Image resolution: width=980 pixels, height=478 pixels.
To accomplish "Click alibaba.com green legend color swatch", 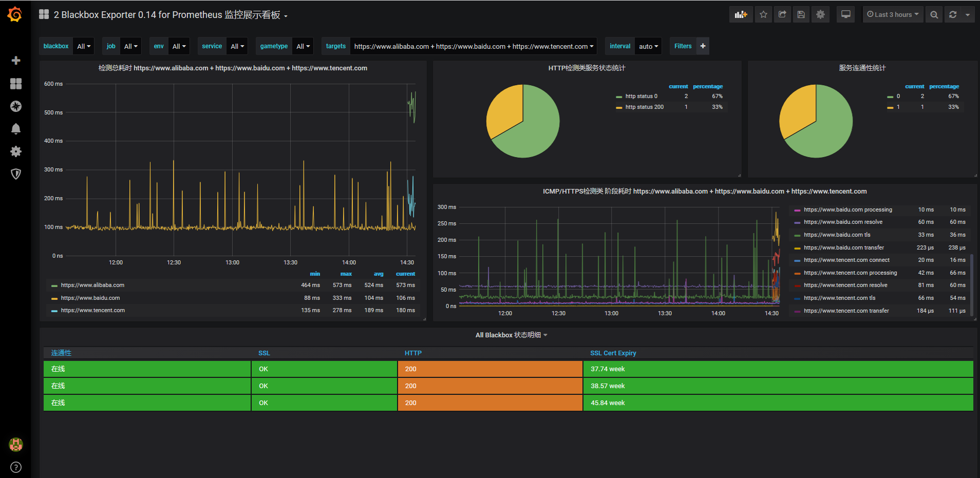I will point(54,285).
